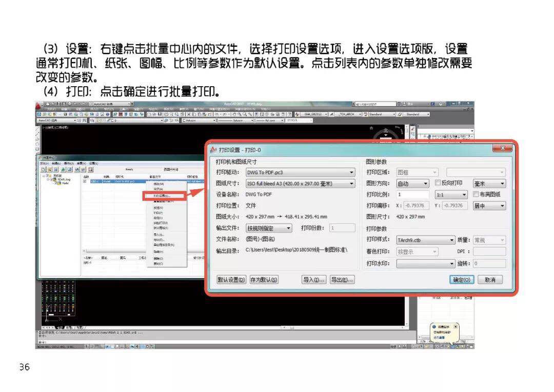Select 打印设置 in the context menu
The height and width of the screenshot is (392, 554).
coord(162,195)
